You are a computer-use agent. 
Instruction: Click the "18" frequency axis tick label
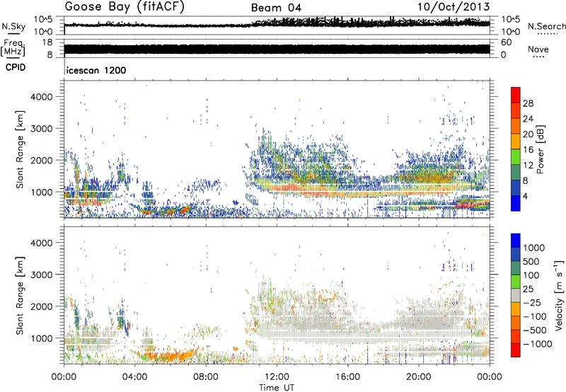click(47, 42)
